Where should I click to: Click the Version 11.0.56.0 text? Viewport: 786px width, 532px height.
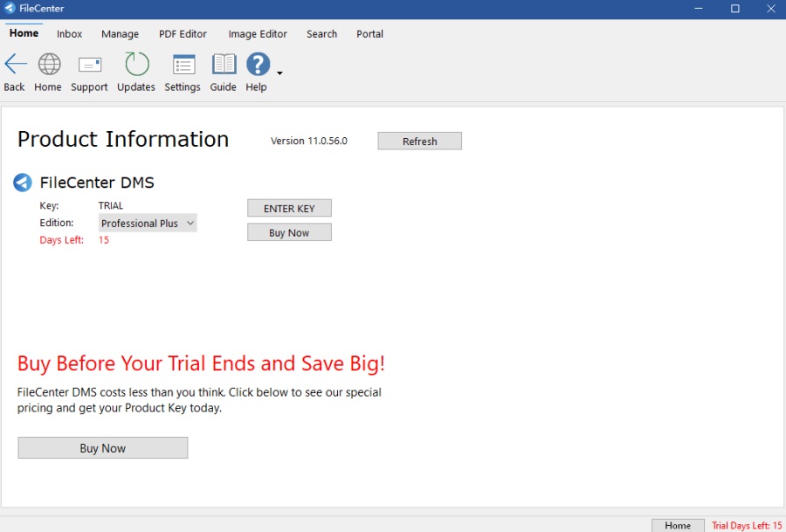coord(309,141)
